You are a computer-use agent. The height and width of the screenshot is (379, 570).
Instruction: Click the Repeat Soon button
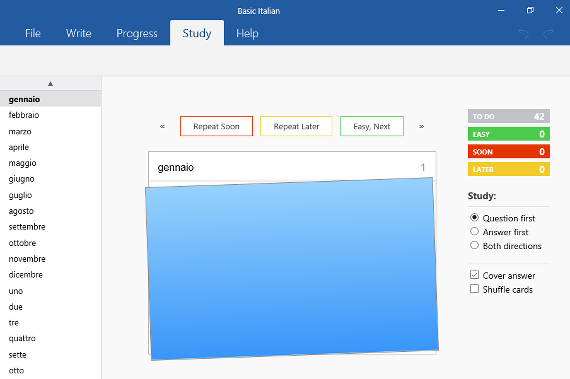pyautogui.click(x=216, y=126)
